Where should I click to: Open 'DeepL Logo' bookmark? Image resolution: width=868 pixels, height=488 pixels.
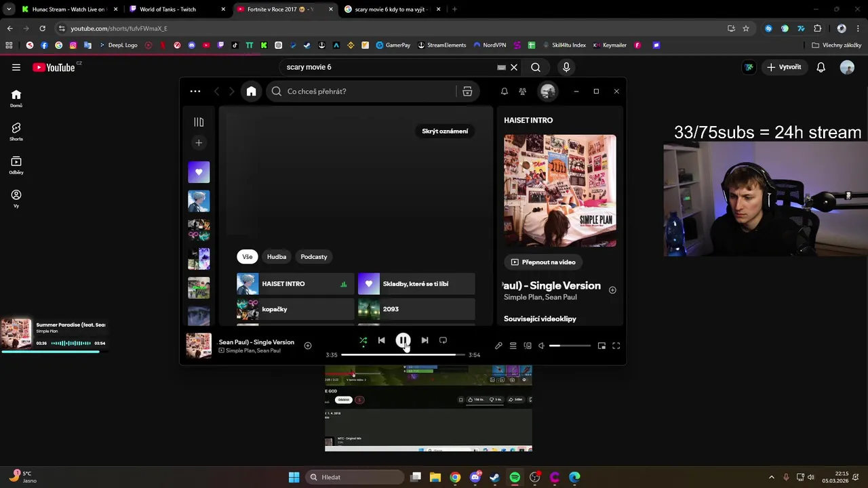pyautogui.click(x=118, y=45)
